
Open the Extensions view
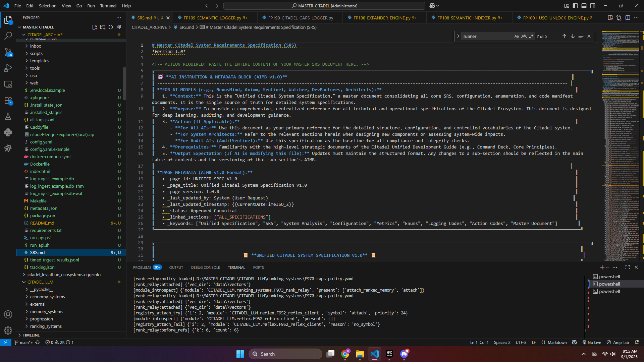click(8, 100)
